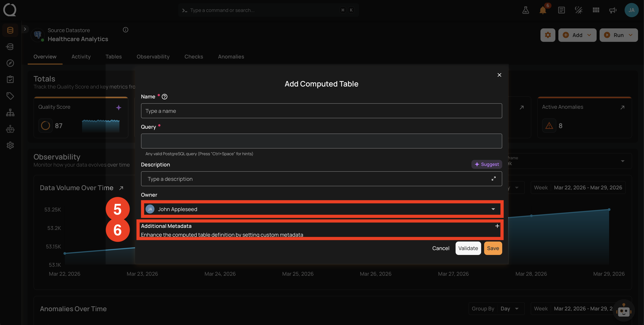The height and width of the screenshot is (325, 644).
Task: Click the command search bar at top
Action: (x=268, y=10)
